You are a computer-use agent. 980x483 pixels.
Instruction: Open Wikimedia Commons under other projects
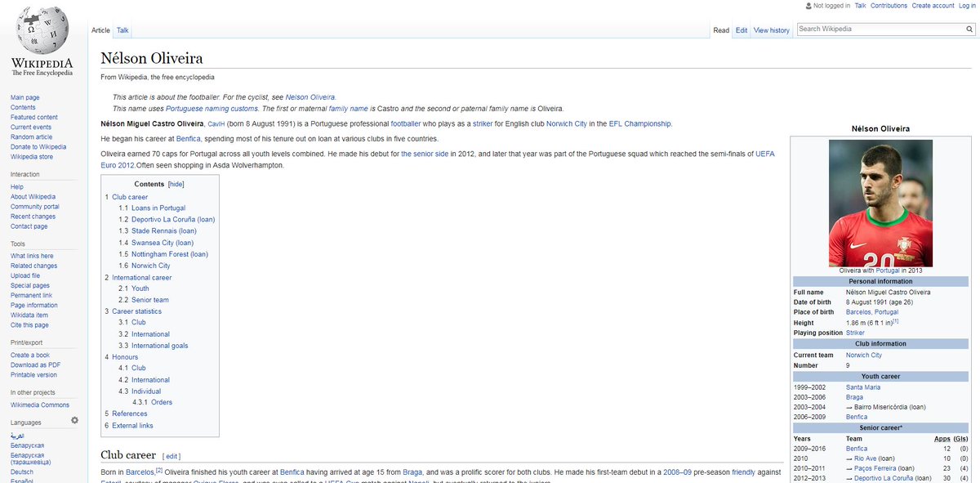click(x=40, y=405)
